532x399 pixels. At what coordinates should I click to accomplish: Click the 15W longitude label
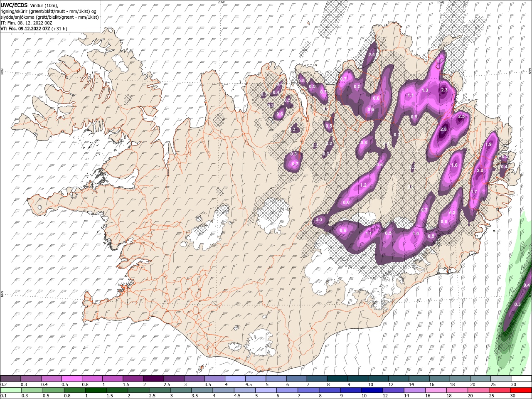pos(440,2)
